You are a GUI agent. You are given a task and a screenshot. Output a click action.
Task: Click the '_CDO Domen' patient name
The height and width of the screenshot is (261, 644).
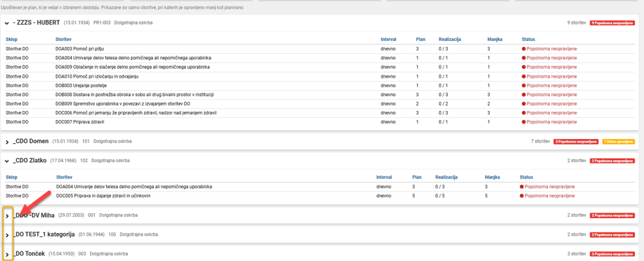click(x=31, y=141)
